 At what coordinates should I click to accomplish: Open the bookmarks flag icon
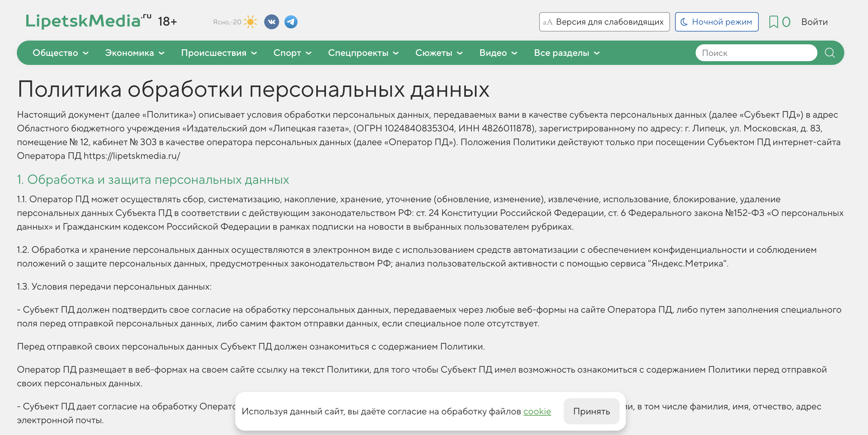[773, 22]
